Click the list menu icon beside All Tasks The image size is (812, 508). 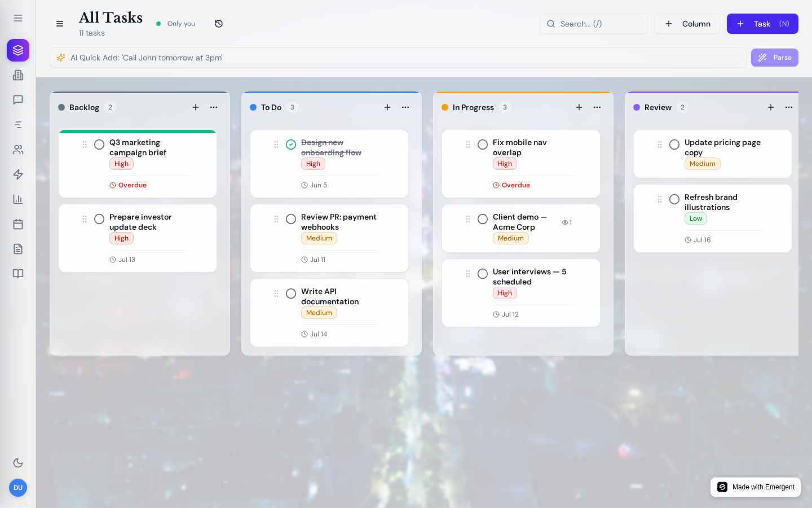(60, 24)
